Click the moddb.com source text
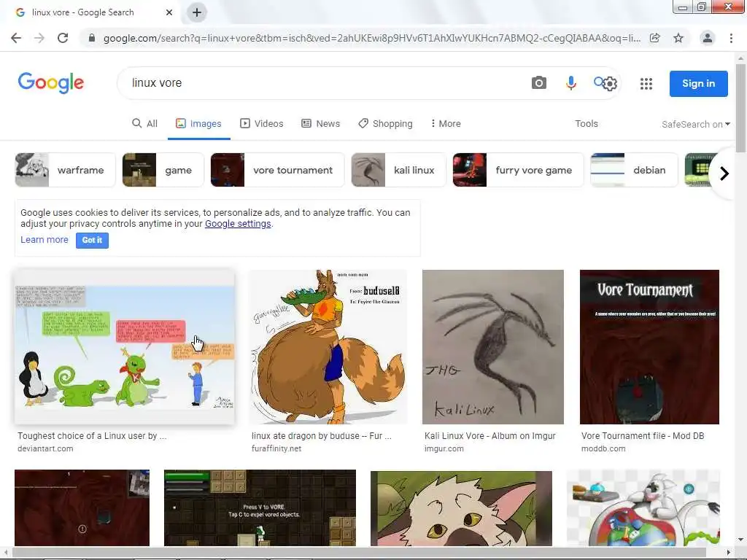The image size is (747, 560). (603, 448)
